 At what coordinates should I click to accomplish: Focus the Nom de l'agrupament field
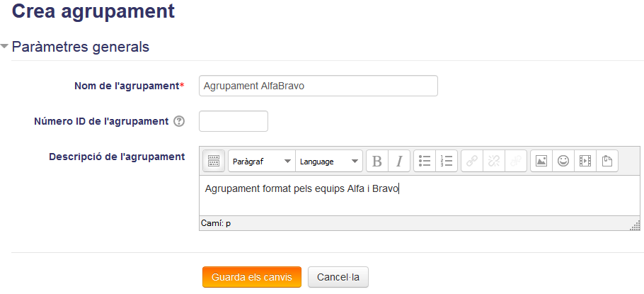point(318,86)
